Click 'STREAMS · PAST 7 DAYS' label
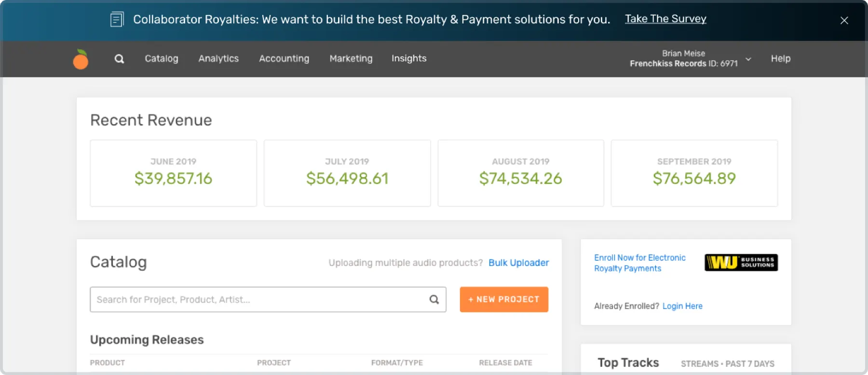Viewport: 868px width, 375px height. [728, 363]
